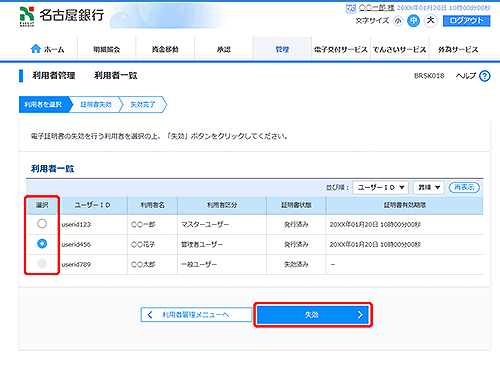500x369 pixels.
Task: Open the 明細照会 menu tab
Action: click(x=107, y=49)
